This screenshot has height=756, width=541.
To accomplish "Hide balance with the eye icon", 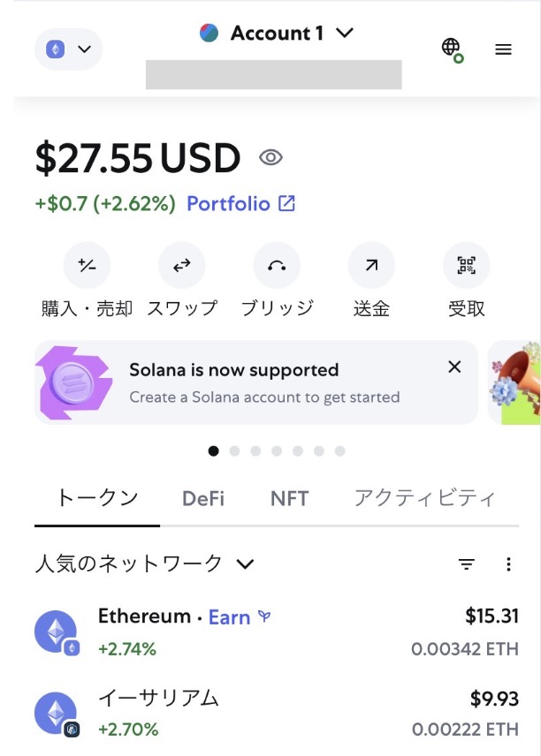I will click(270, 158).
